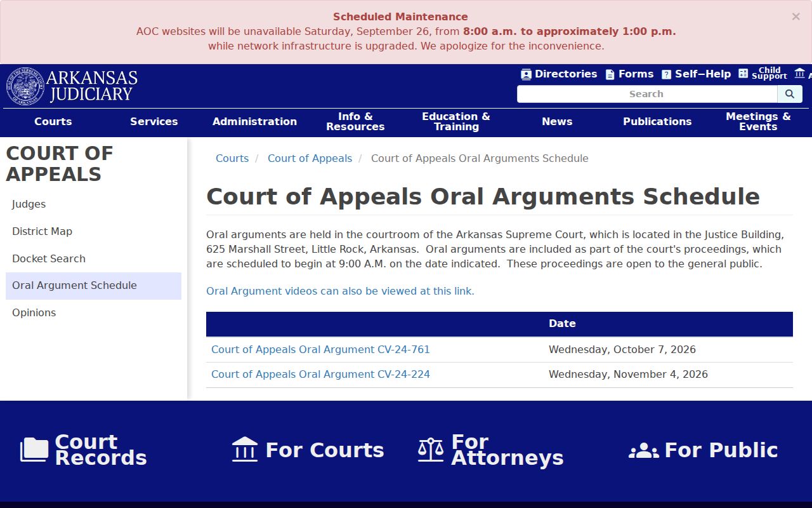Open the Education & Training menu
The width and height of the screenshot is (812, 508).
coord(456,121)
